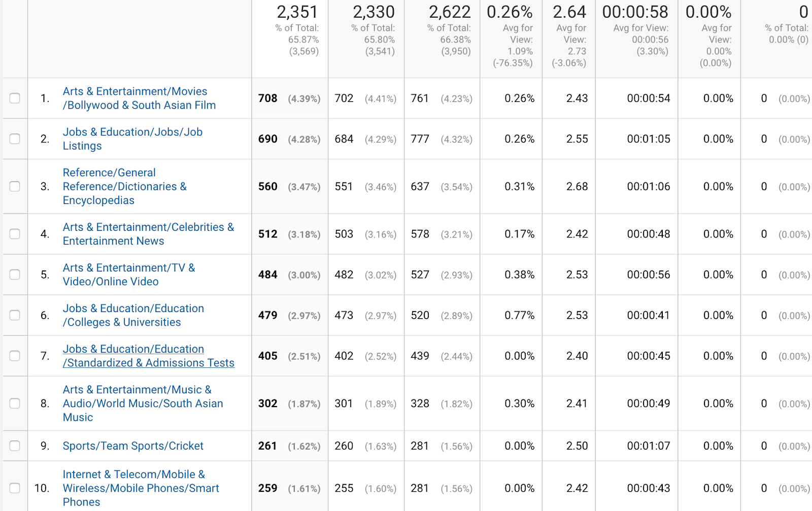812x511 pixels.
Task: Select the checkbox for South Asian Music row
Action: pos(15,403)
